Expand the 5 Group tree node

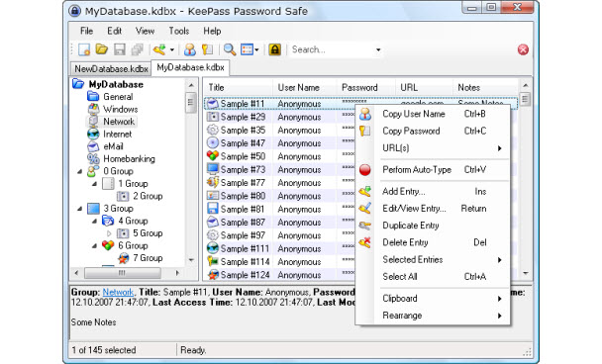click(x=109, y=233)
